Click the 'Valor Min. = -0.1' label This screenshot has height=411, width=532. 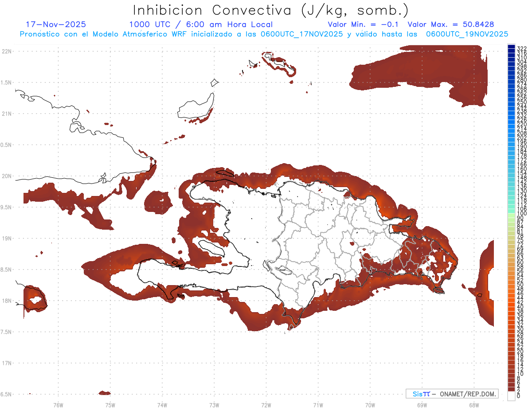click(364, 24)
